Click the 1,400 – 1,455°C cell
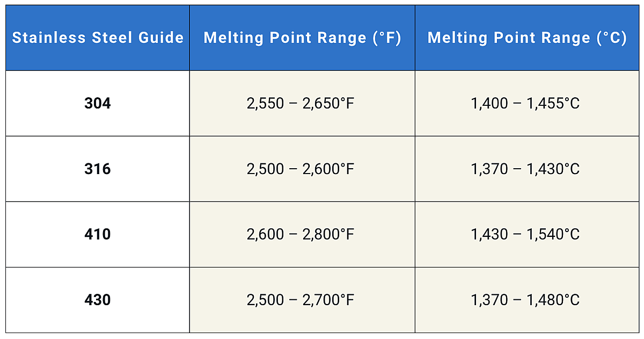The image size is (644, 339). [525, 103]
